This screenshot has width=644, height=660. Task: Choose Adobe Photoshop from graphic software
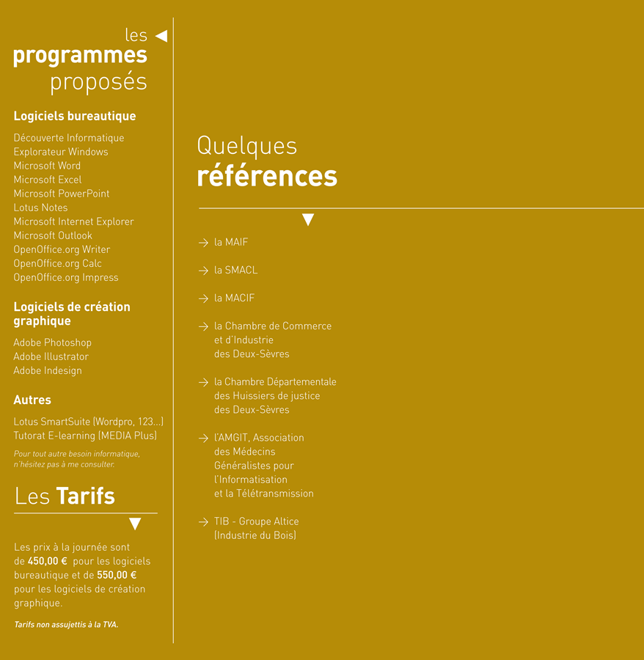point(52,342)
